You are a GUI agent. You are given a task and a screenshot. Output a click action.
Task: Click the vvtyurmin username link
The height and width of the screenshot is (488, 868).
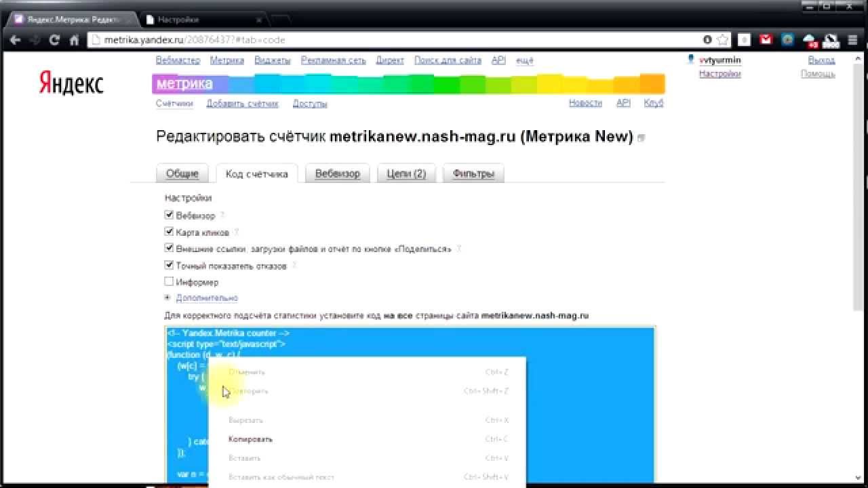(x=720, y=60)
